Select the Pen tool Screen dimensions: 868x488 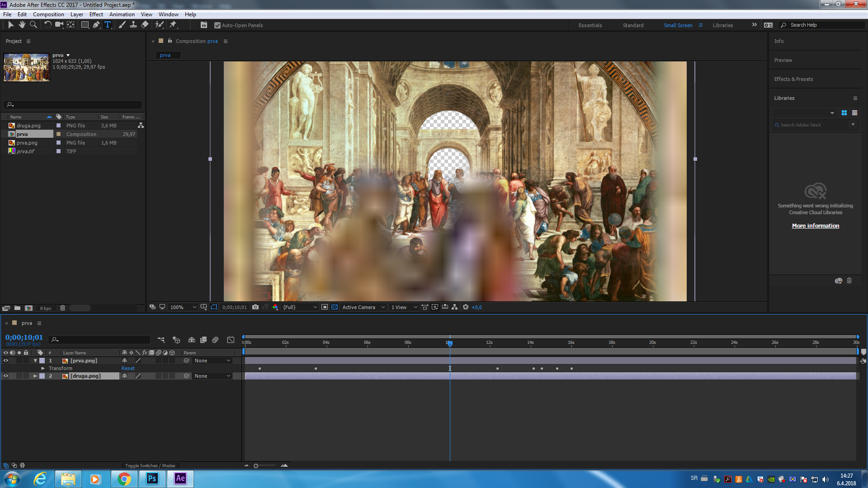[x=96, y=25]
